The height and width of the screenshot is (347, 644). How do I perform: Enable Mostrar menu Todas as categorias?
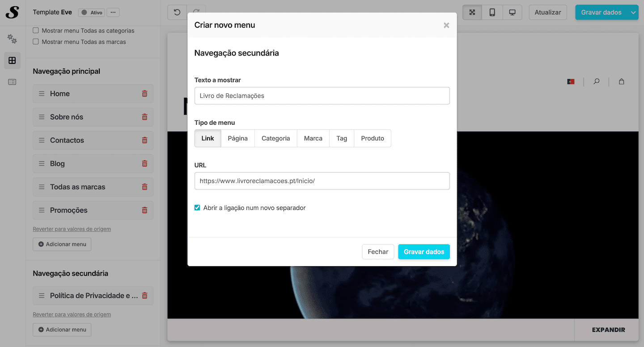[x=36, y=31]
